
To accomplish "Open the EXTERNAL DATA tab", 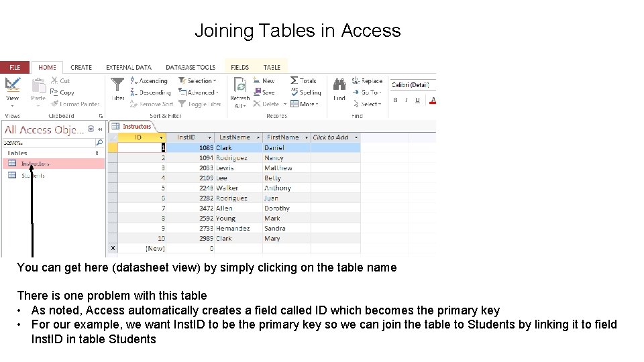I will click(129, 67).
